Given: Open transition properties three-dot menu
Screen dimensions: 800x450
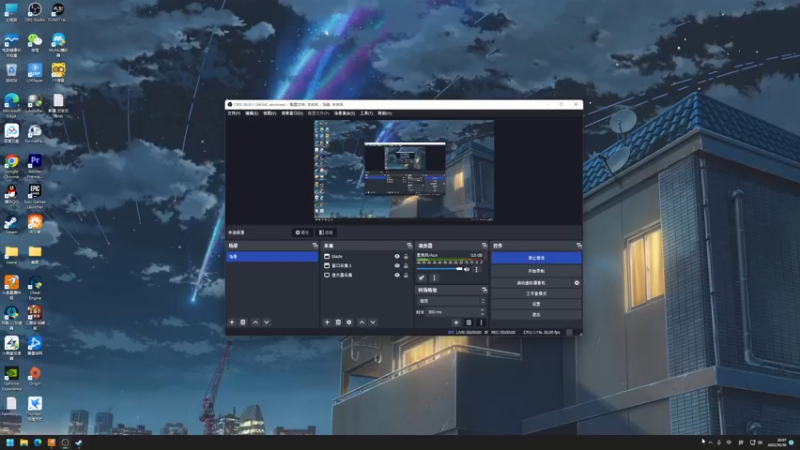Looking at the screenshot, I should pyautogui.click(x=481, y=322).
